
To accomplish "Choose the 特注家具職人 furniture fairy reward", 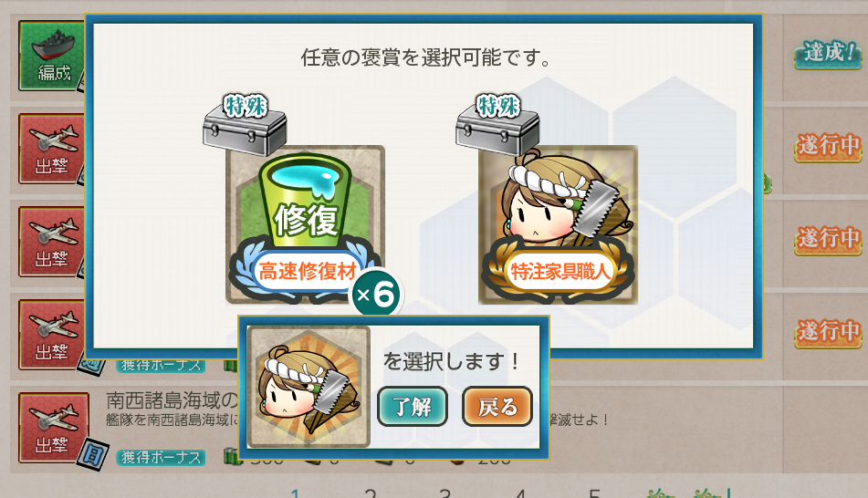I will pos(558,224).
